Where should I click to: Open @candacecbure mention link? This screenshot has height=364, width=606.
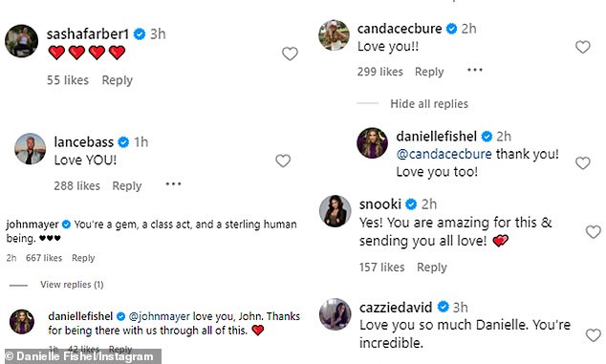[x=444, y=154]
